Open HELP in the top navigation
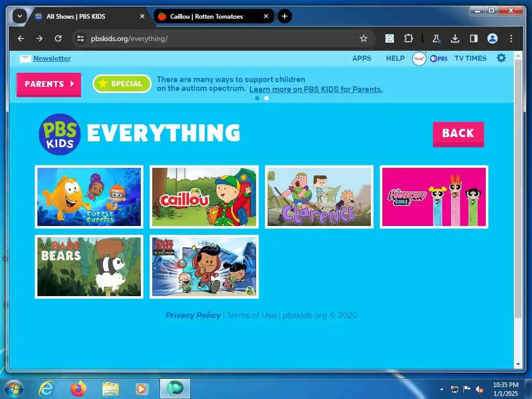 (x=395, y=58)
